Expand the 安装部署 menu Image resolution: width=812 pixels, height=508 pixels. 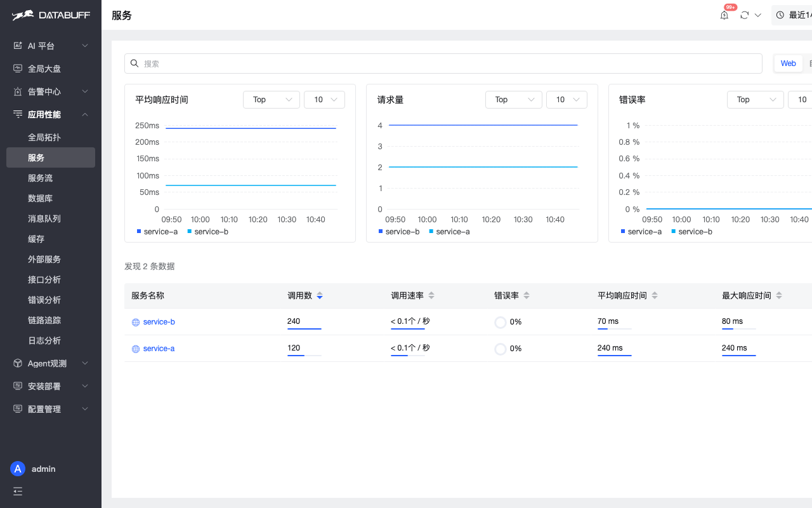(x=51, y=386)
